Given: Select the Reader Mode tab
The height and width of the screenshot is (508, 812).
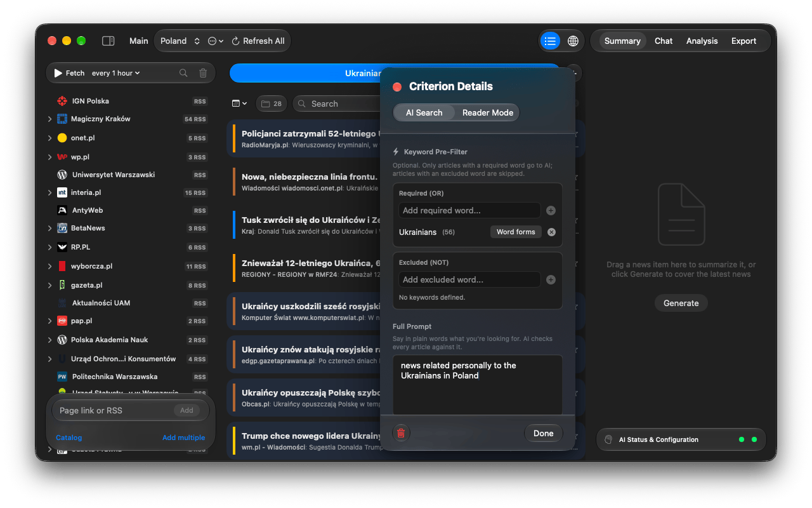Looking at the screenshot, I should tap(487, 112).
